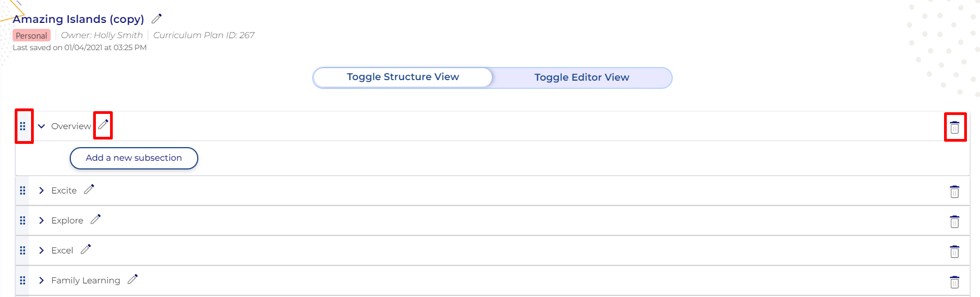Expand the Explore section
Screen dimensions: 980x297
click(x=41, y=221)
